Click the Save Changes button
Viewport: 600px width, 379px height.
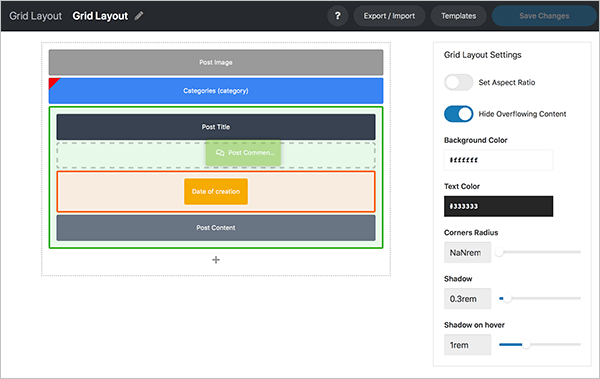(x=544, y=16)
